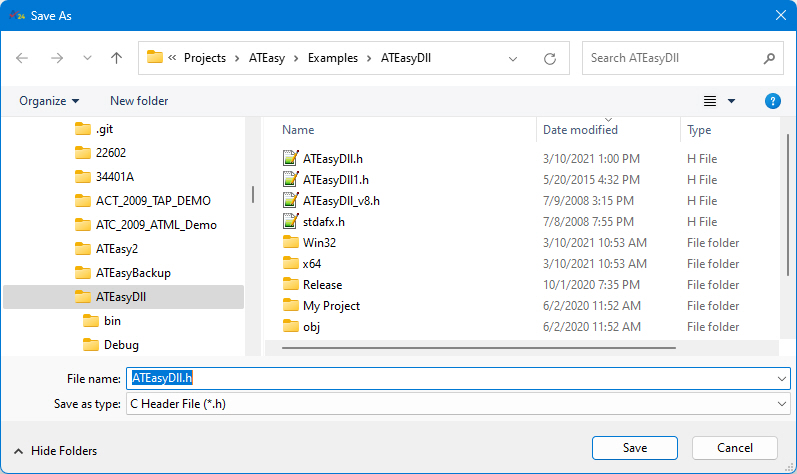Open the File name history dropdown

click(x=781, y=378)
